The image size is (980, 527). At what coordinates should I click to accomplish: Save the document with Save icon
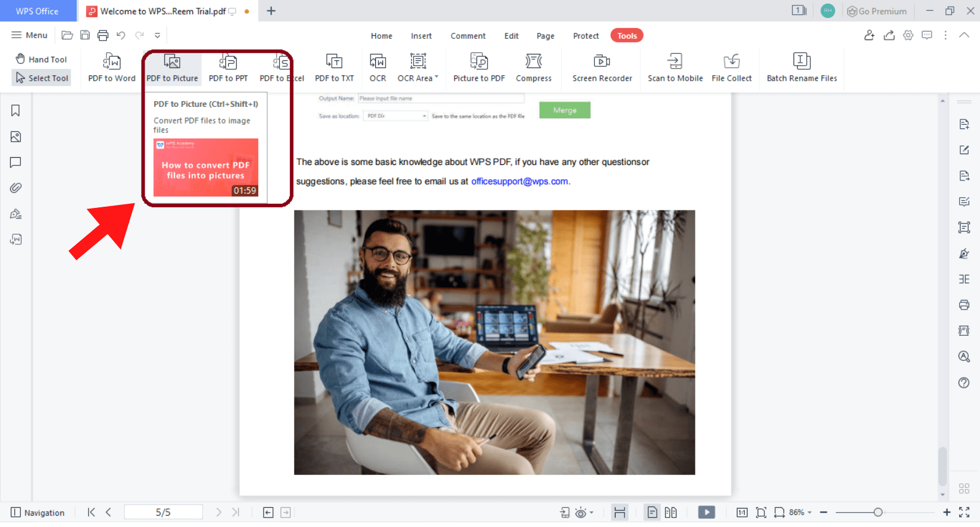coord(85,35)
